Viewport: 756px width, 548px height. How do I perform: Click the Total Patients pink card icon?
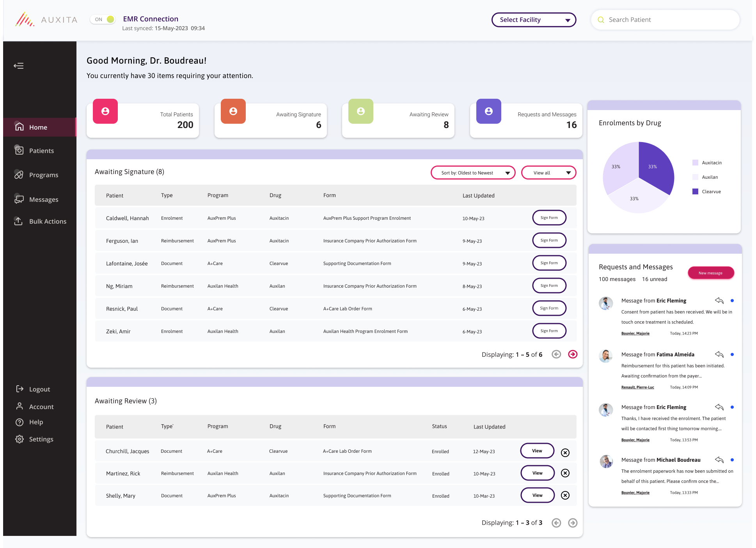(x=105, y=111)
